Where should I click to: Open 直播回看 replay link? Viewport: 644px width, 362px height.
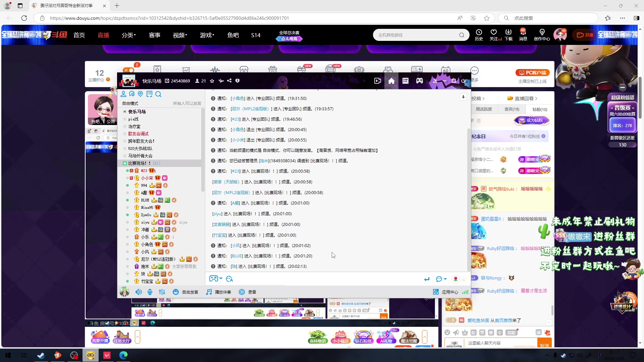524,99
